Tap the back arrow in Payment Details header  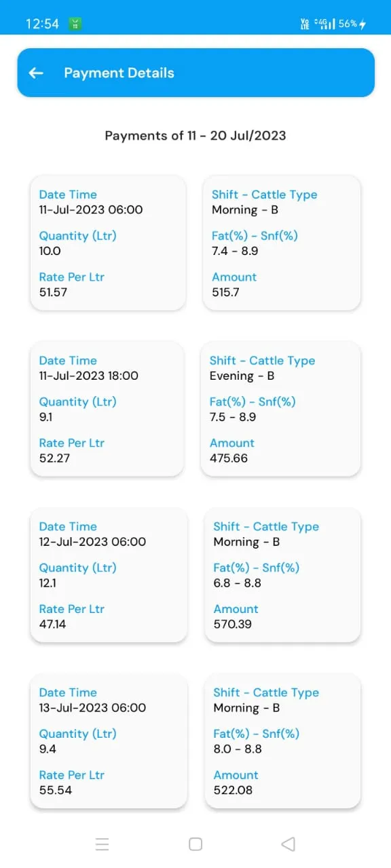tap(36, 73)
